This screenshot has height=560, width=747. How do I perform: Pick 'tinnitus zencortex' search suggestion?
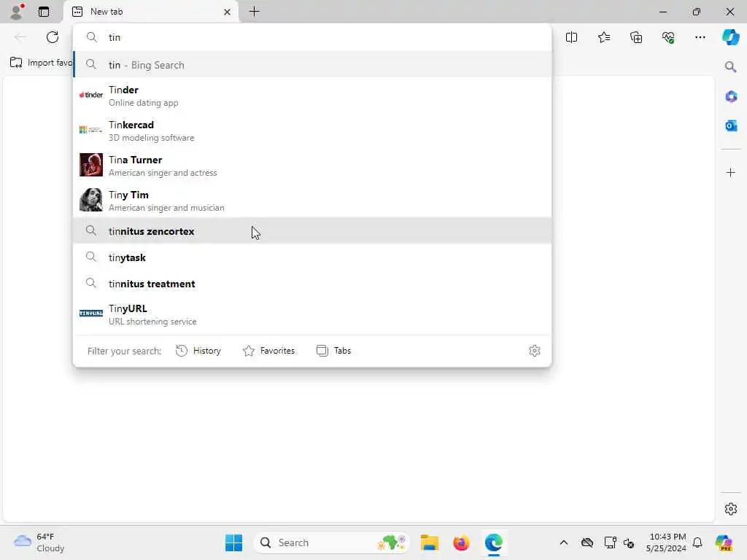[x=312, y=231]
